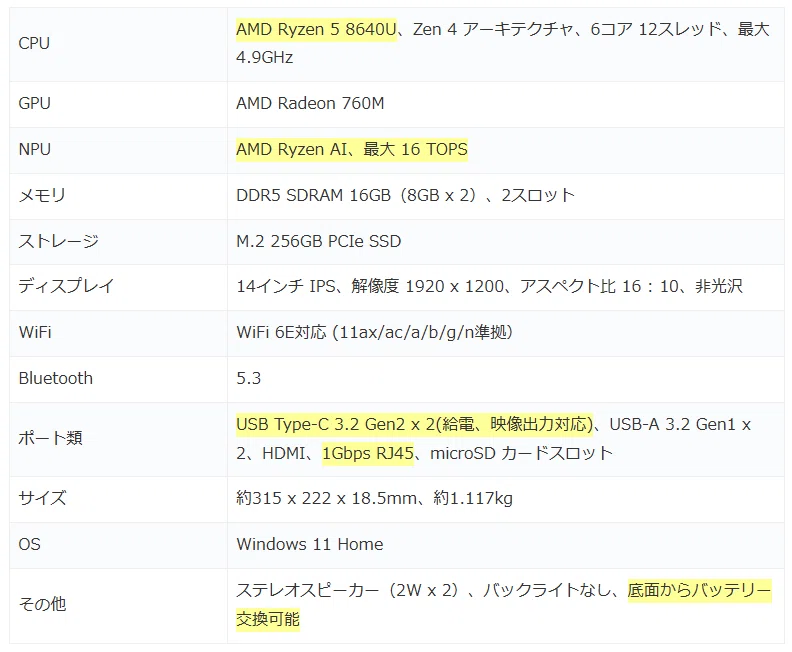The height and width of the screenshot is (652, 792).
Task: Select the メモリ row label
Action: click(x=42, y=195)
